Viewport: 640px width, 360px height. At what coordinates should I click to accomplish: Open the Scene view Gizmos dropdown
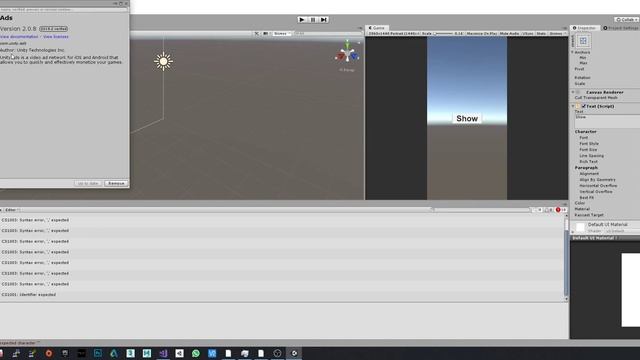[x=282, y=33]
